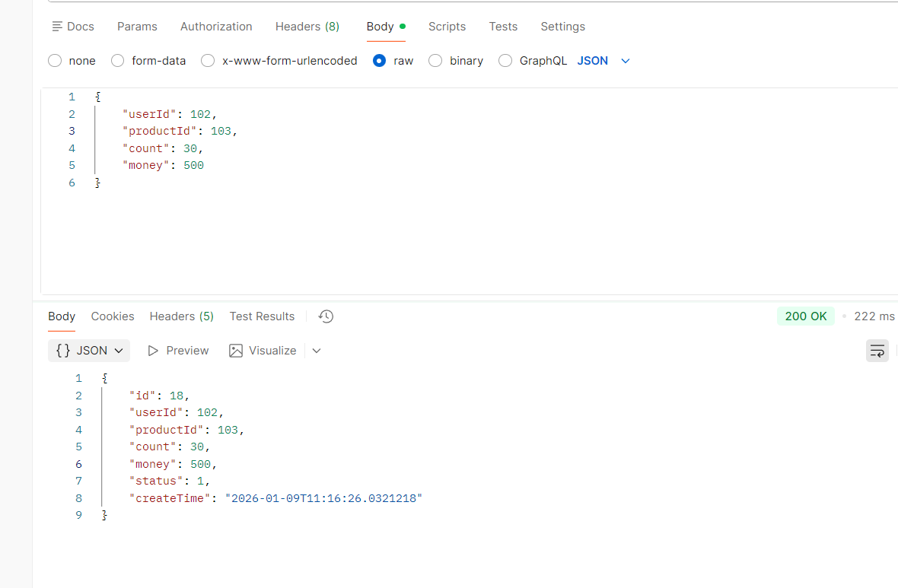Select the binary body radio button
898x588 pixels.
coord(435,61)
